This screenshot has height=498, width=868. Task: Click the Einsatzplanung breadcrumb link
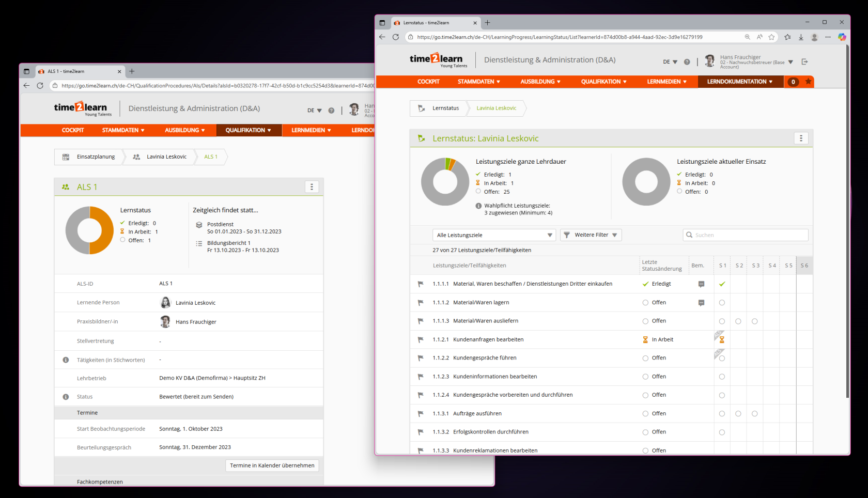(96, 157)
